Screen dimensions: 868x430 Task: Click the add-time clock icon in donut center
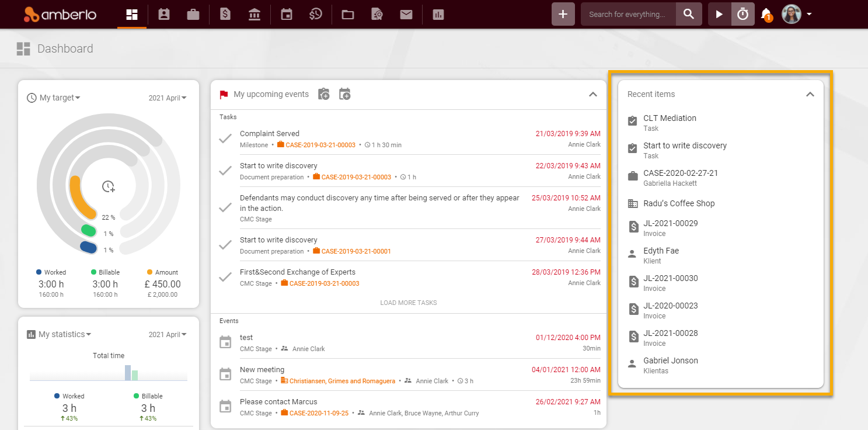[109, 187]
